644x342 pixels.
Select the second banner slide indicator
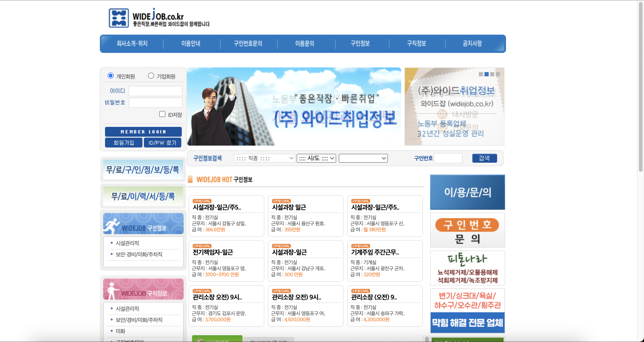(487, 74)
